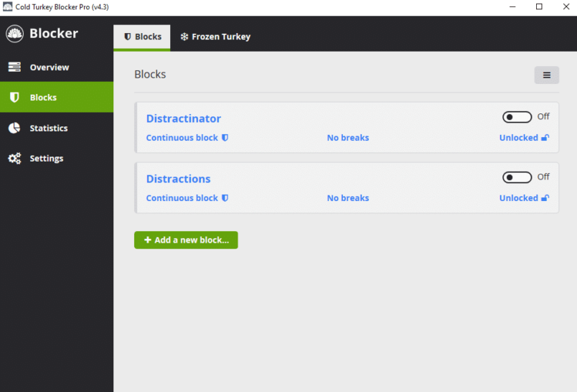Open Settings from the sidebar
The width and height of the screenshot is (577, 392).
pyautogui.click(x=57, y=158)
